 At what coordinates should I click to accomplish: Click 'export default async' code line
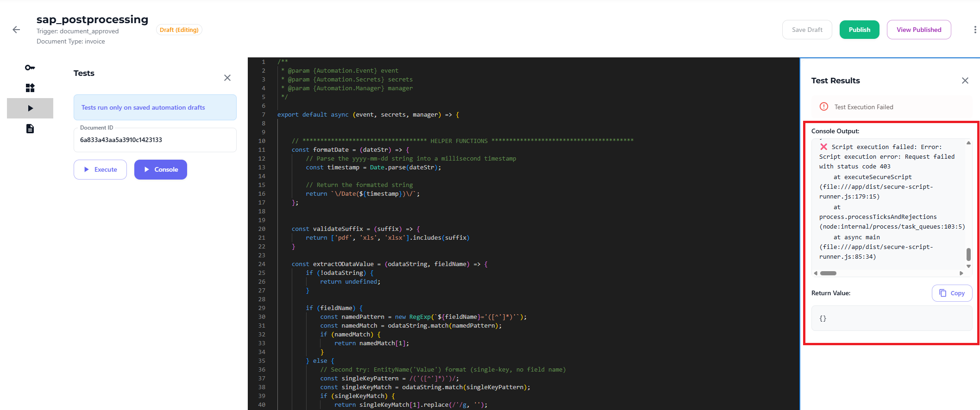368,115
